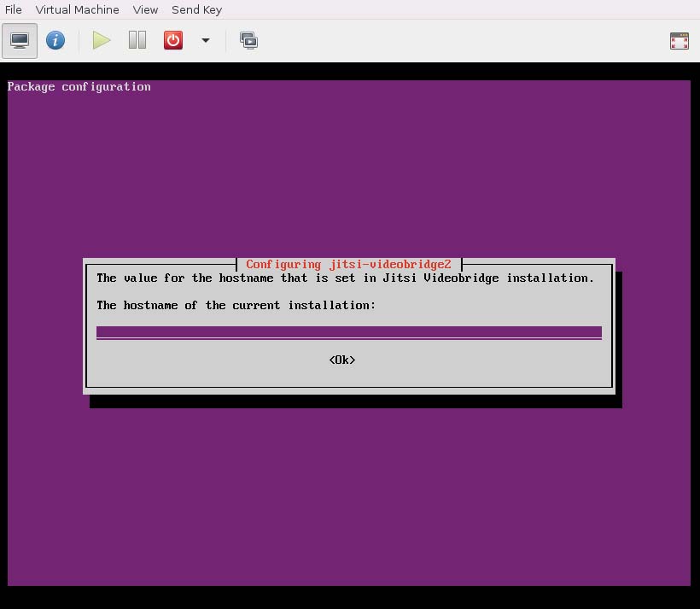Click the "hostname of the current installation" label

(x=236, y=305)
